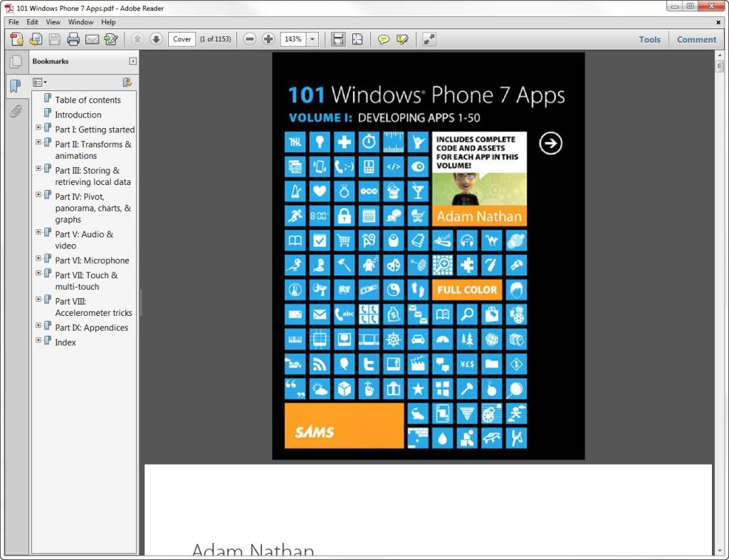
Task: Click the vertical scrollbar thumb
Action: (x=719, y=66)
